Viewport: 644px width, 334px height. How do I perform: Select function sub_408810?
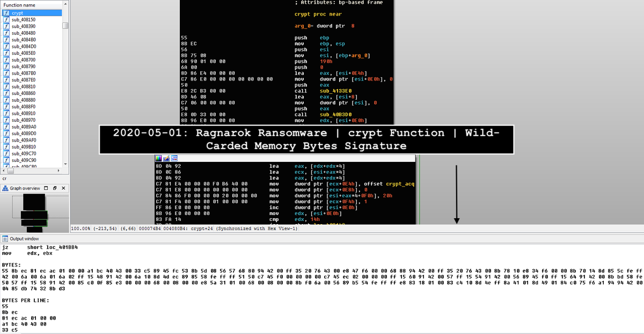(32, 86)
